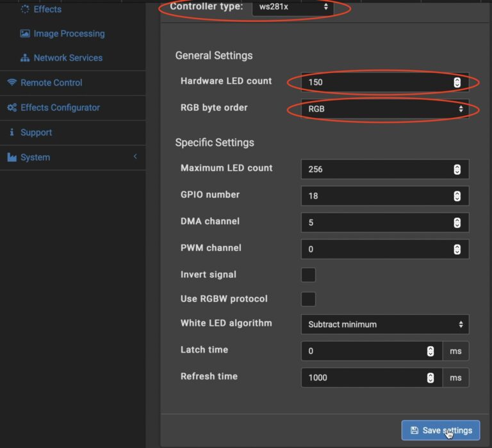
Task: Click the Hardware LED count stepper arrows
Action: (457, 82)
